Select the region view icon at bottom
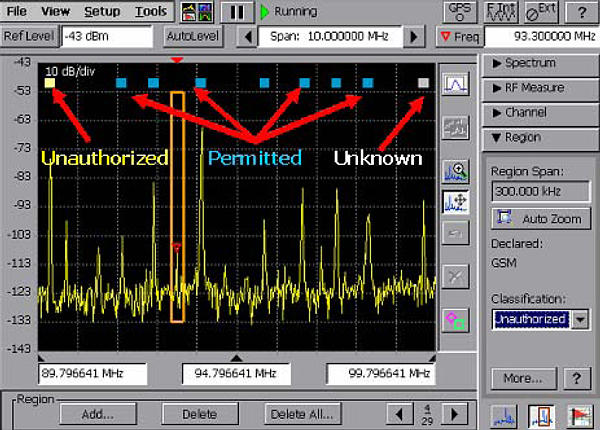 click(x=541, y=416)
